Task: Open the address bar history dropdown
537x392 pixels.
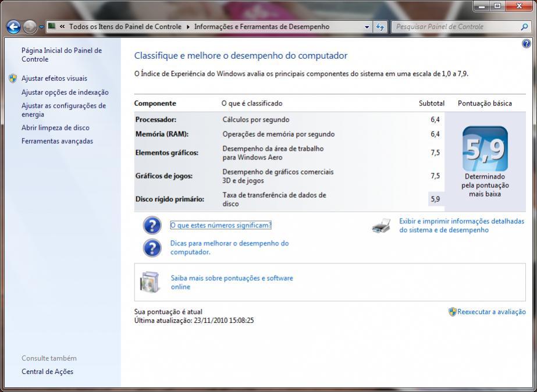Action: point(367,27)
